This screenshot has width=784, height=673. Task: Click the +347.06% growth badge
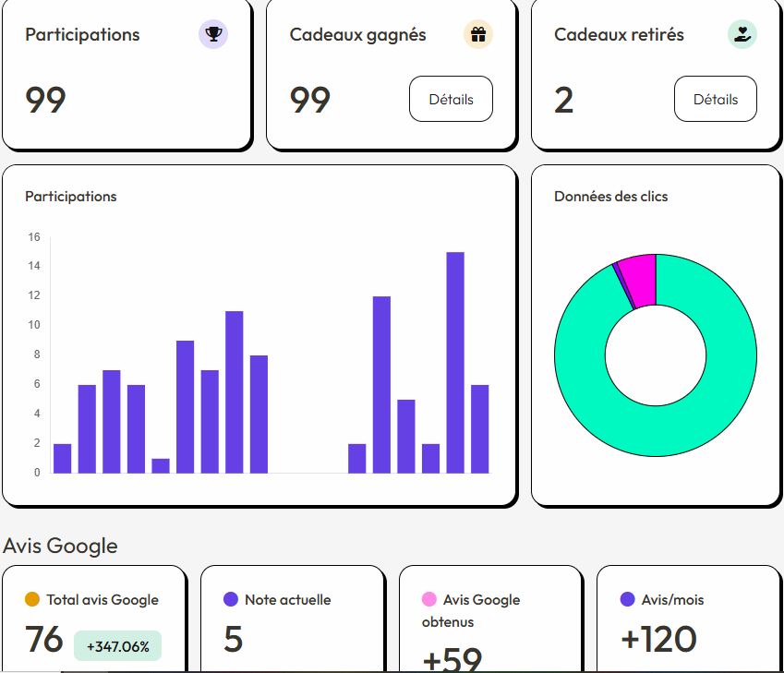coord(117,646)
